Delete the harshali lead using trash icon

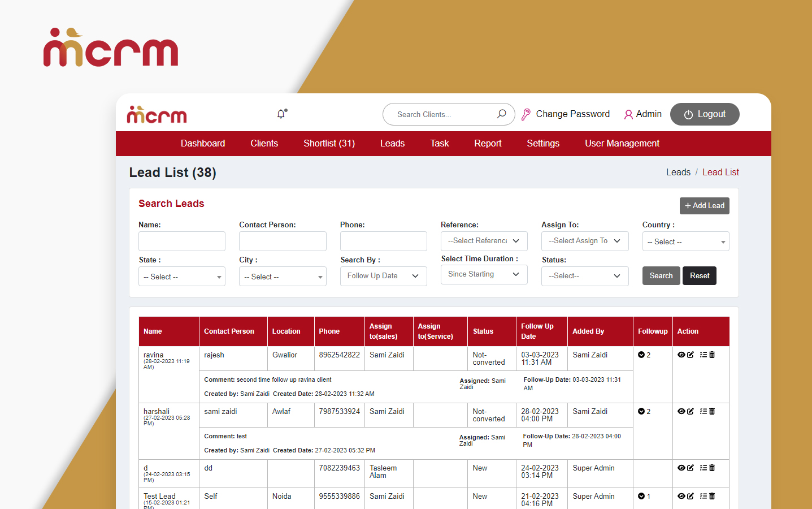712,411
